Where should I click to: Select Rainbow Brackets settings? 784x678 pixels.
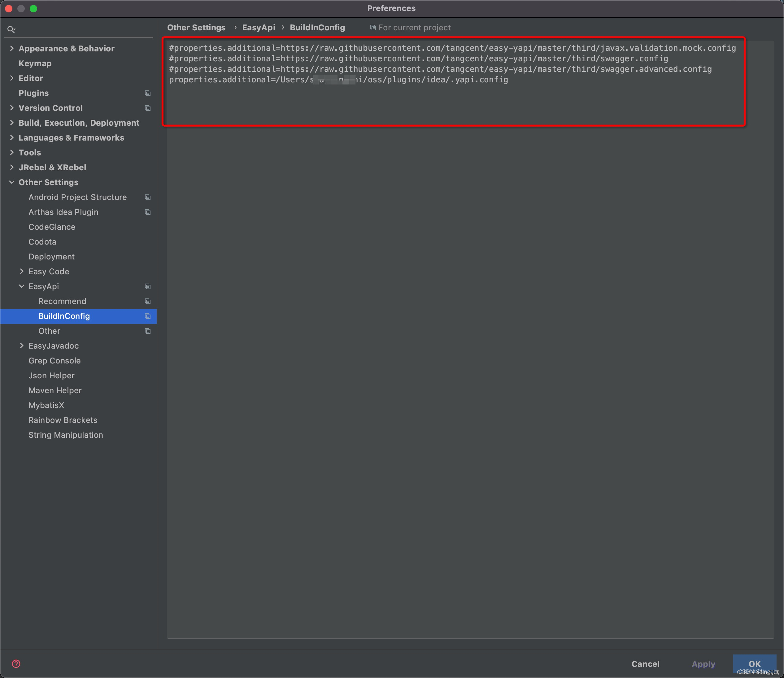pyautogui.click(x=63, y=420)
